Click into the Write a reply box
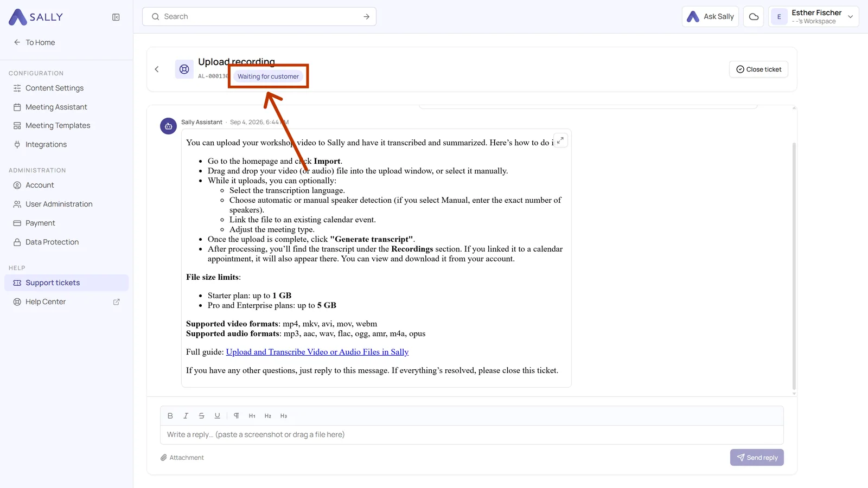The height and width of the screenshot is (488, 868). tap(471, 435)
